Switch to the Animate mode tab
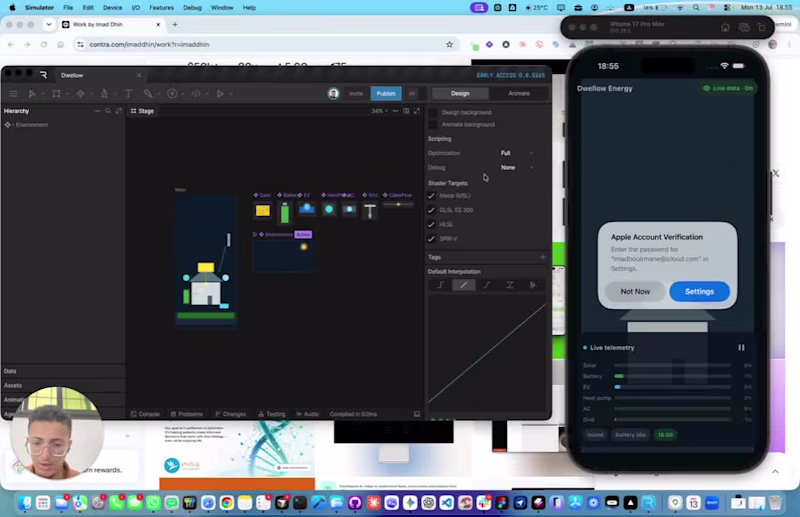This screenshot has width=800, height=517. point(519,93)
